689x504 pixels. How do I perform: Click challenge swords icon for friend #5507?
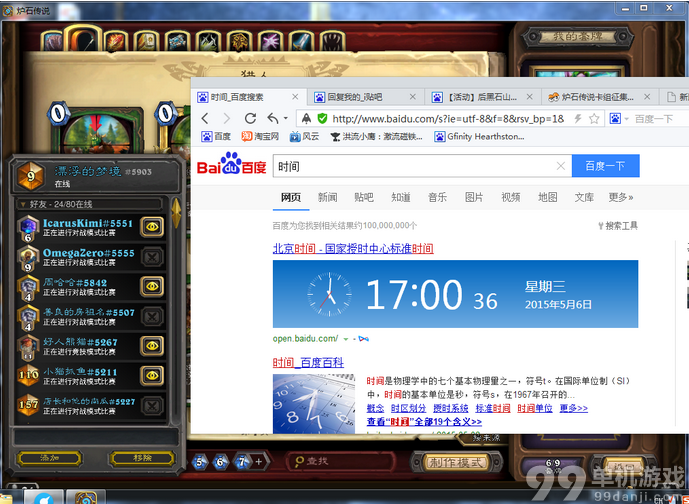tap(152, 316)
